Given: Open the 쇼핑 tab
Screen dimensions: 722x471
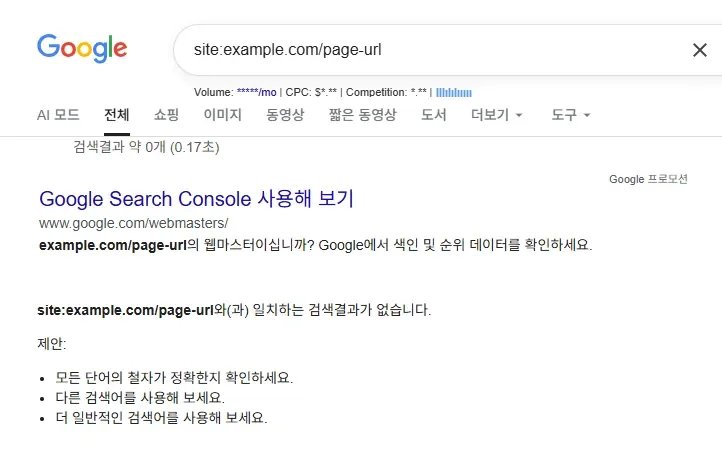Looking at the screenshot, I should coord(166,115).
